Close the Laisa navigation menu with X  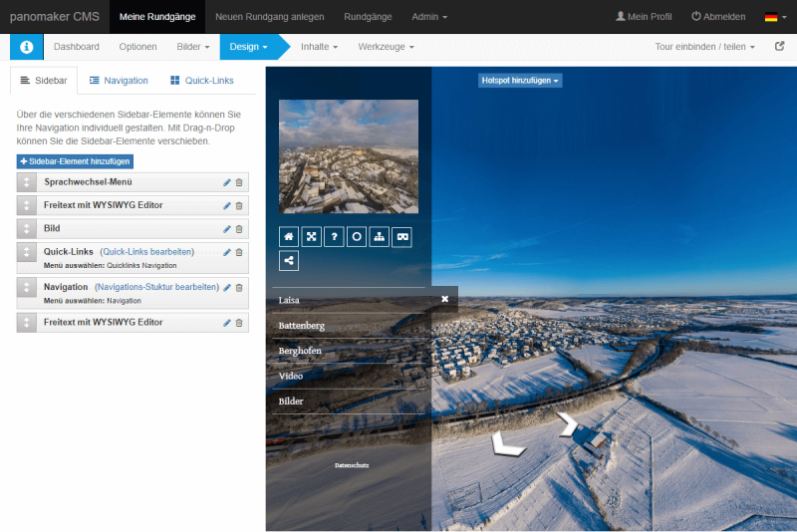click(445, 299)
